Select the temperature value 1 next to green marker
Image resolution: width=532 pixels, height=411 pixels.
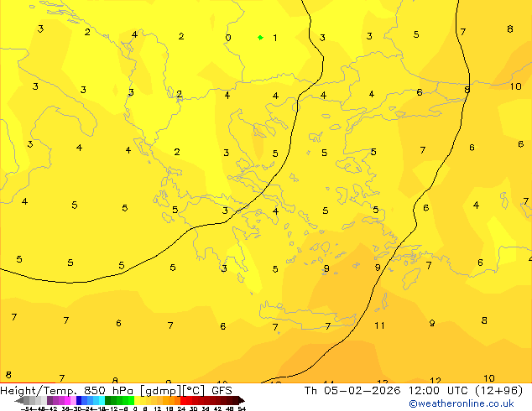pos(275,38)
